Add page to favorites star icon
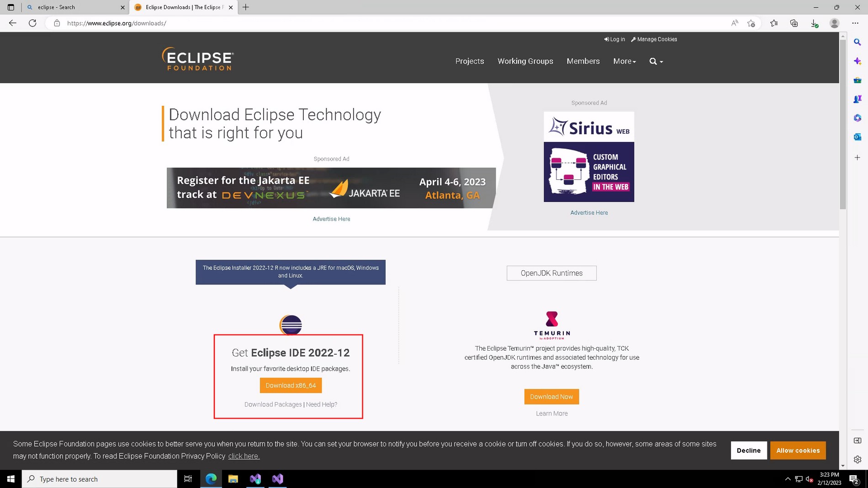The image size is (868, 488). (751, 23)
